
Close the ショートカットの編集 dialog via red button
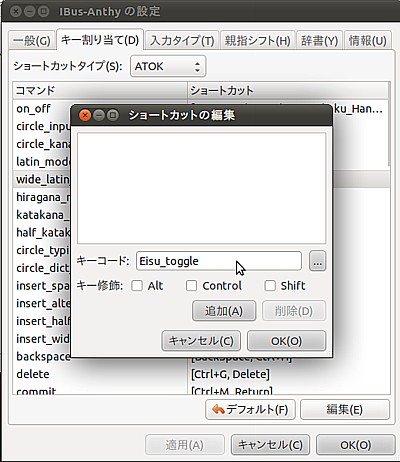click(x=85, y=115)
